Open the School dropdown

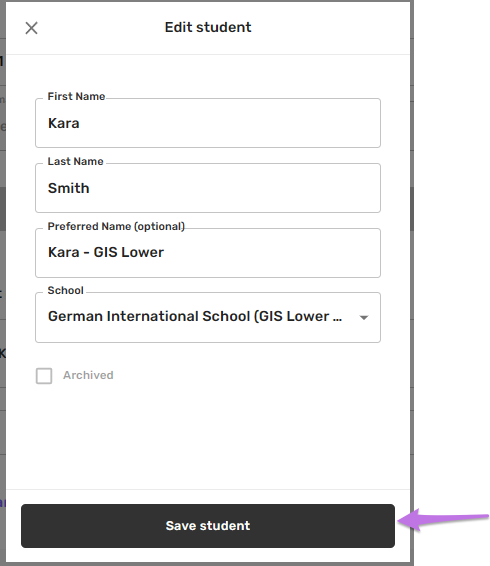[x=208, y=317]
